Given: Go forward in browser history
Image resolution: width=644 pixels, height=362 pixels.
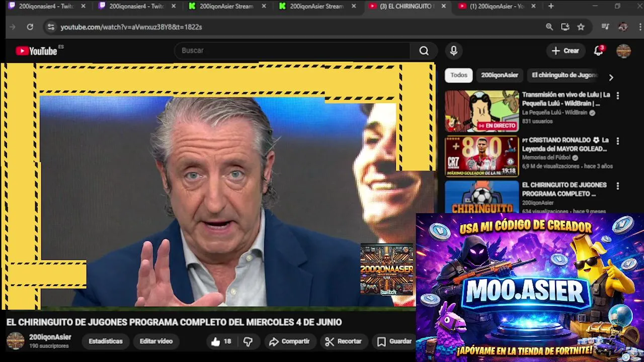Looking at the screenshot, I should (13, 27).
